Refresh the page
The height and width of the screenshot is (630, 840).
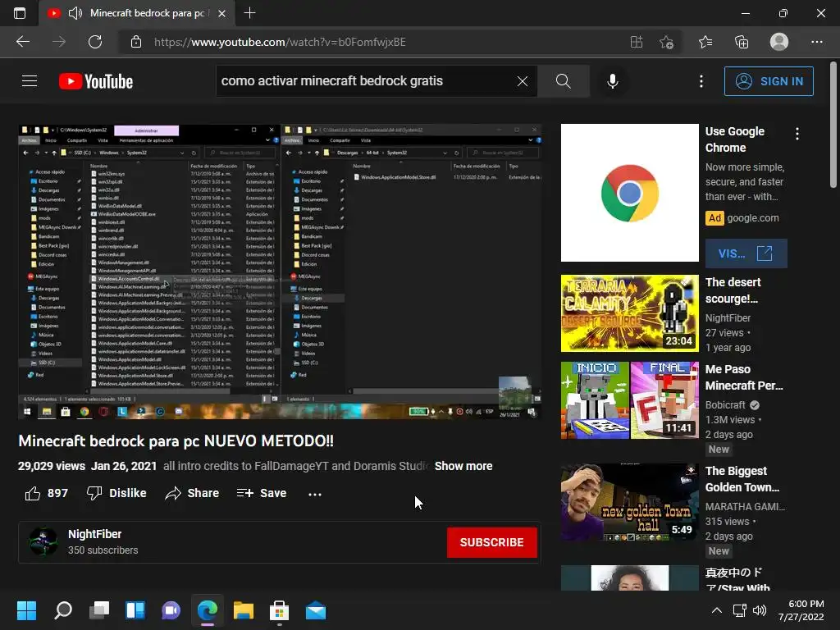click(x=95, y=42)
